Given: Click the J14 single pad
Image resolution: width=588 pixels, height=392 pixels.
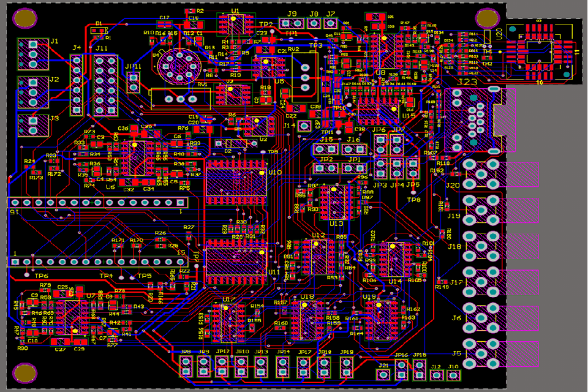Looking at the screenshot, I should pos(304,126).
